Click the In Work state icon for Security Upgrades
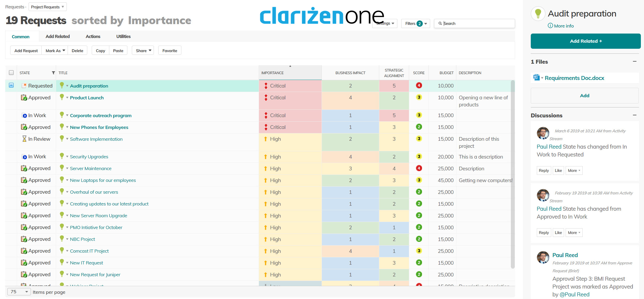This screenshot has height=299, width=644. point(24,157)
